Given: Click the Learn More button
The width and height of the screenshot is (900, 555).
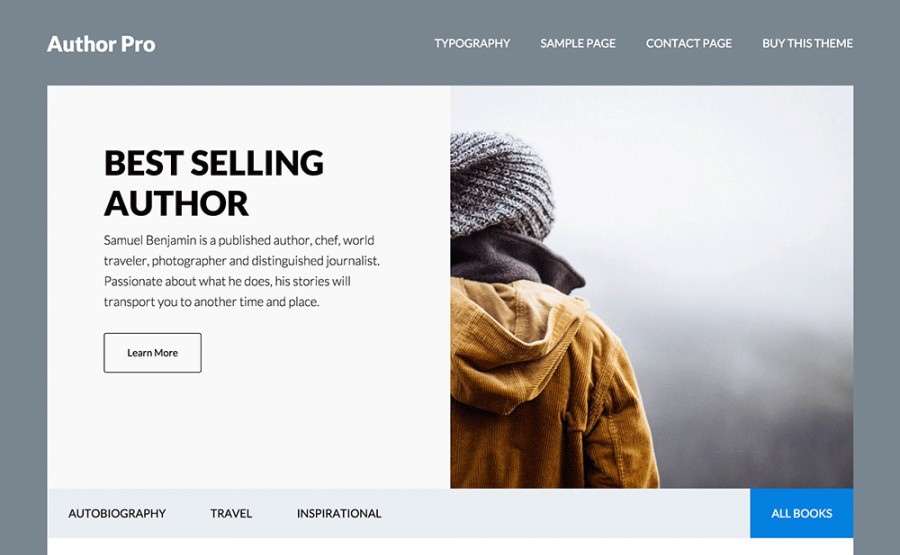Looking at the screenshot, I should point(153,352).
